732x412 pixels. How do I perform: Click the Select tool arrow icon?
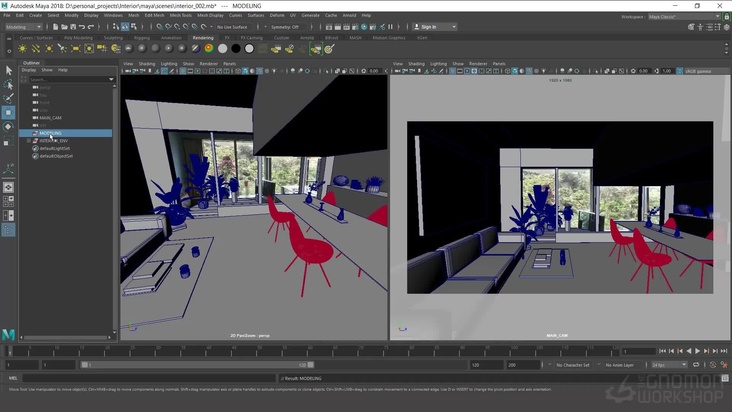(x=9, y=70)
